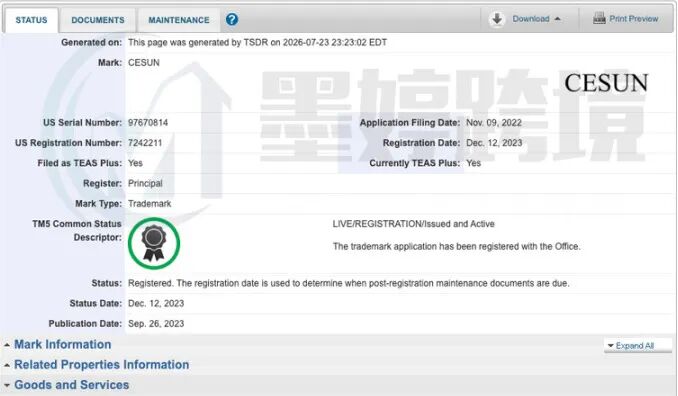Click the Mark value CESUN text

pyautogui.click(x=144, y=63)
